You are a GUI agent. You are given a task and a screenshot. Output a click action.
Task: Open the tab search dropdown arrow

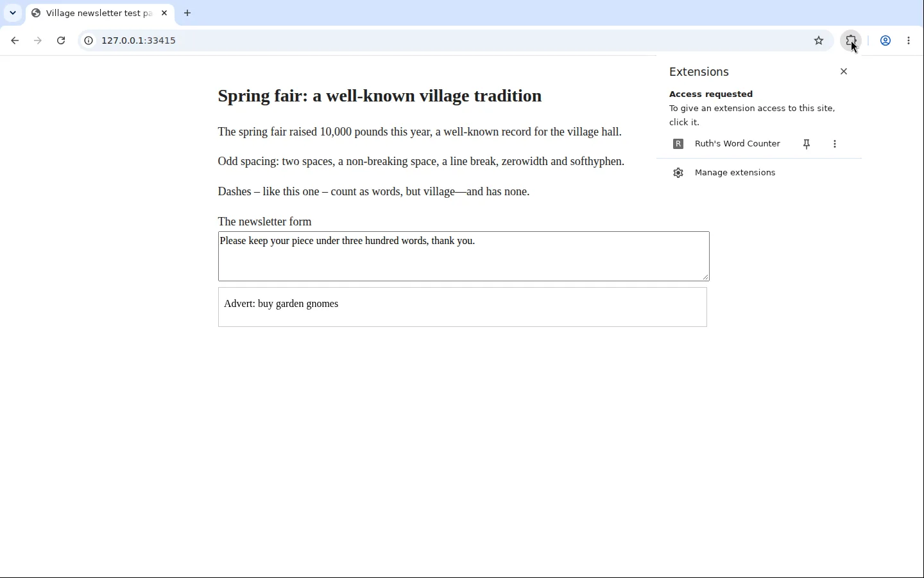13,13
